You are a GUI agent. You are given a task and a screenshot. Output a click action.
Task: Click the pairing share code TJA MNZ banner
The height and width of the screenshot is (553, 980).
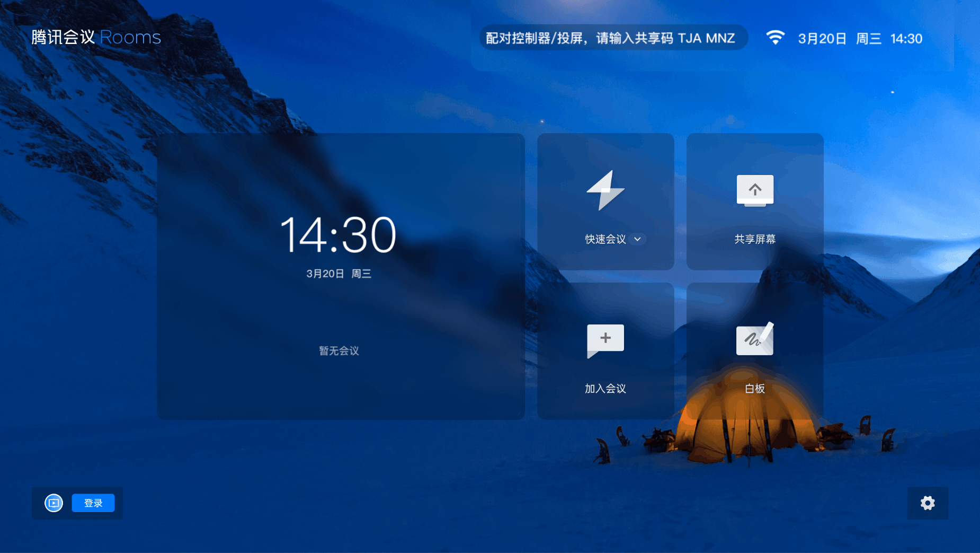pyautogui.click(x=613, y=38)
